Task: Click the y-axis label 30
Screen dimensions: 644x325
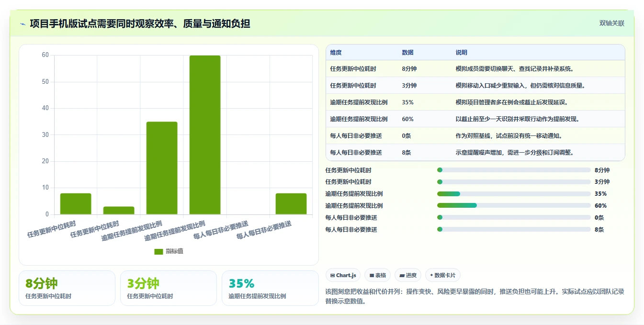Action: [x=45, y=134]
